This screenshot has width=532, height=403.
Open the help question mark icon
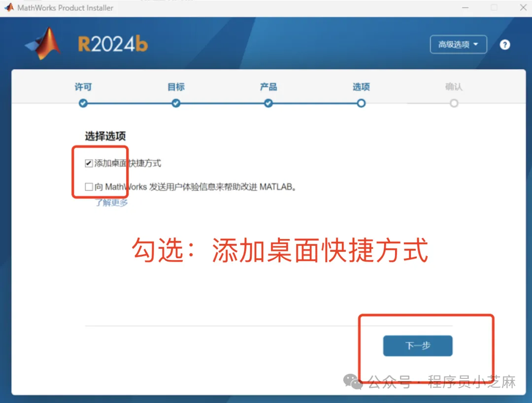(x=504, y=44)
